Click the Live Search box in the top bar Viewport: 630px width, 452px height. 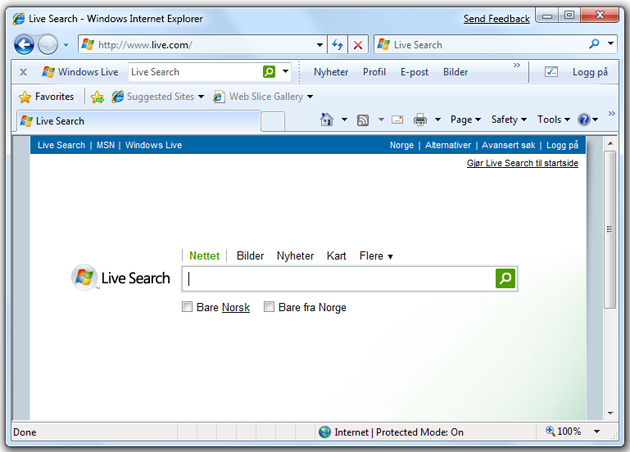(481, 44)
